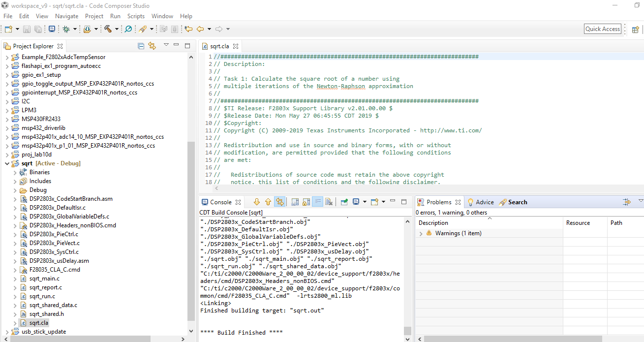Click the Quick Access search field
Image resolution: width=644 pixels, height=342 pixels.
602,29
